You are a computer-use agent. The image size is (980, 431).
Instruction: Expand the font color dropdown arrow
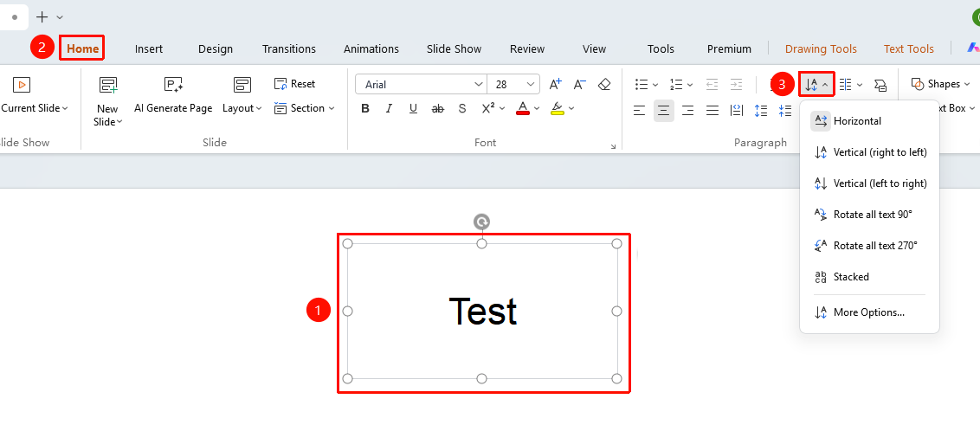pos(537,109)
